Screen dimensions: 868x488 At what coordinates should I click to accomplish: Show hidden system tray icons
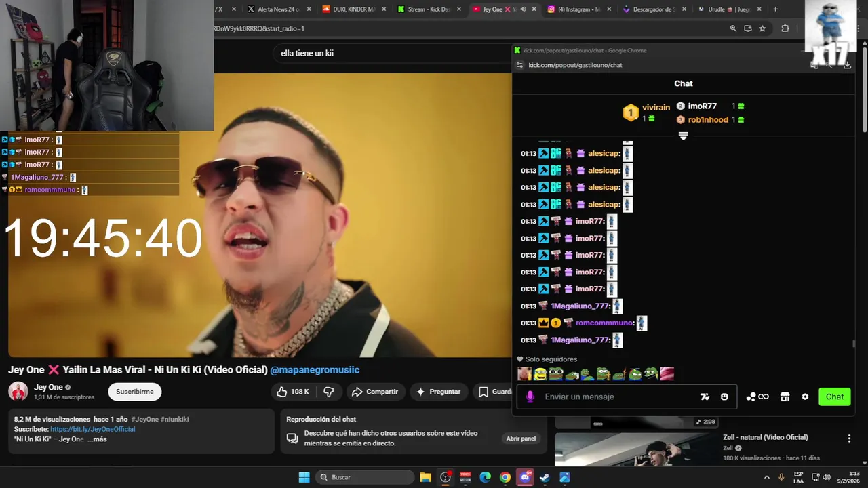[x=767, y=477]
